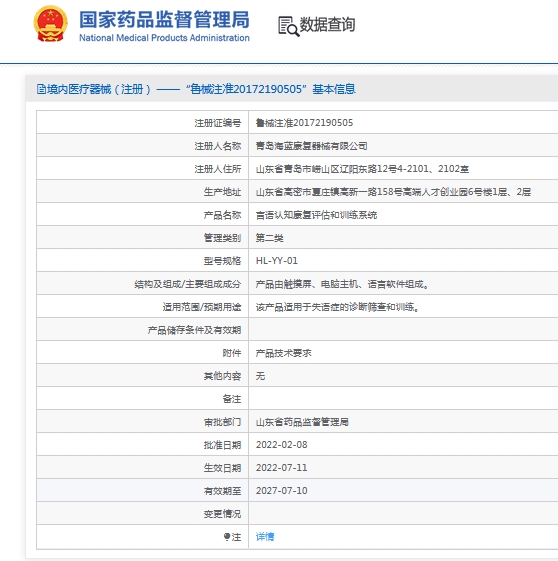Viewport: 558px width, 561px height.
Task: Click the 产品储存条件及有效期 label
Action: pos(195,330)
